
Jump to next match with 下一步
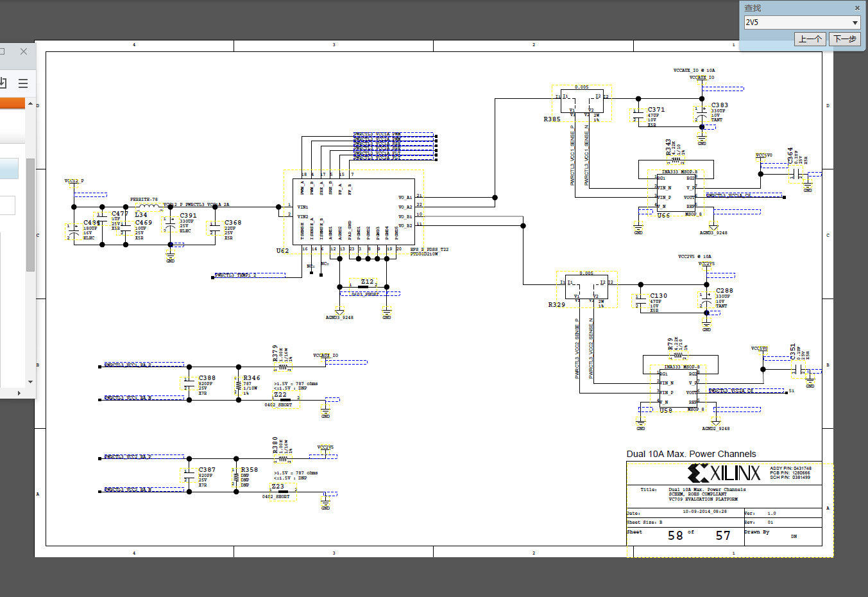click(844, 39)
